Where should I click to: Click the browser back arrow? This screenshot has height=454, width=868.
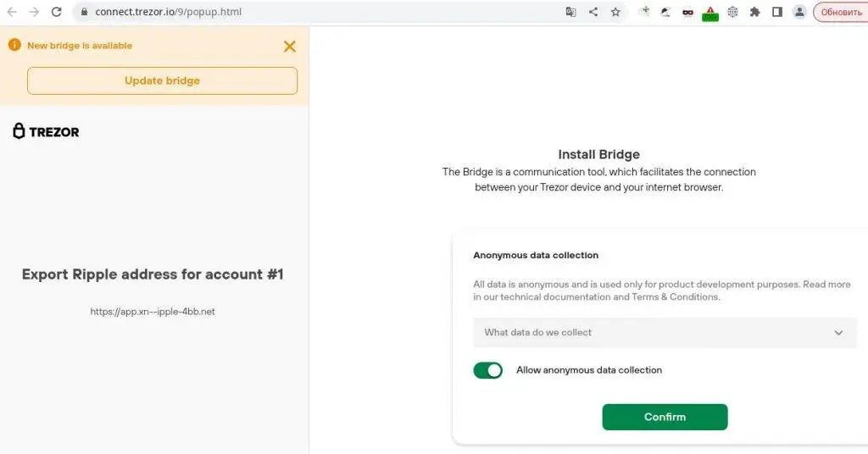[x=12, y=12]
